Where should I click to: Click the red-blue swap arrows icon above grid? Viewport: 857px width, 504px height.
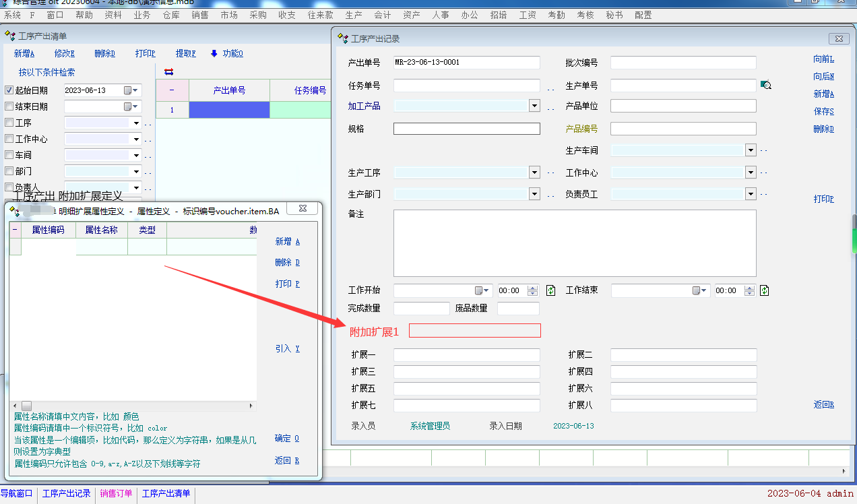(x=168, y=71)
